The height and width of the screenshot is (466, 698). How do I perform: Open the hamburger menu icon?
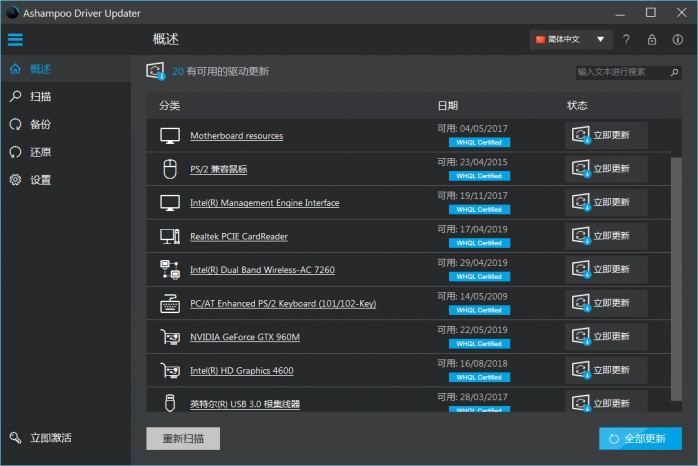(15, 40)
